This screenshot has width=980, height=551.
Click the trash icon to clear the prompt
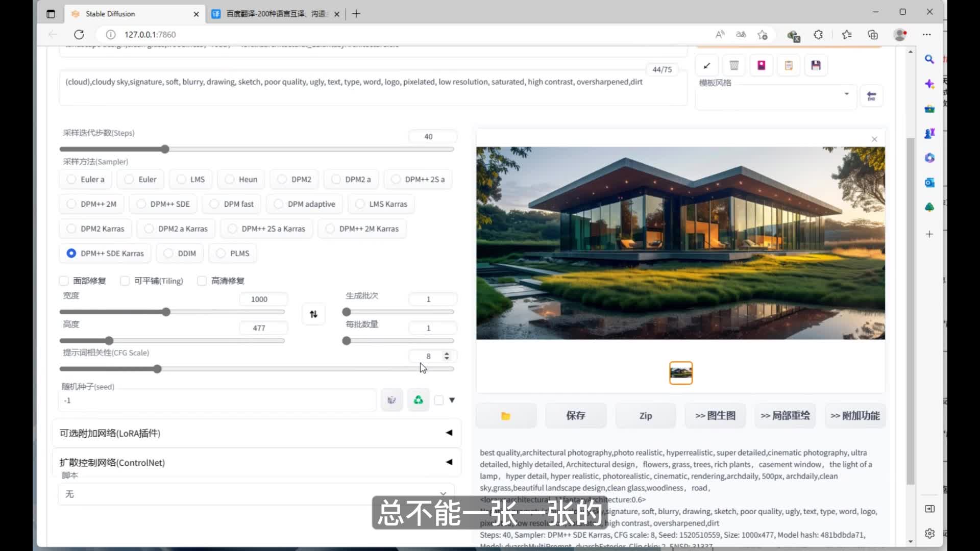tap(734, 65)
